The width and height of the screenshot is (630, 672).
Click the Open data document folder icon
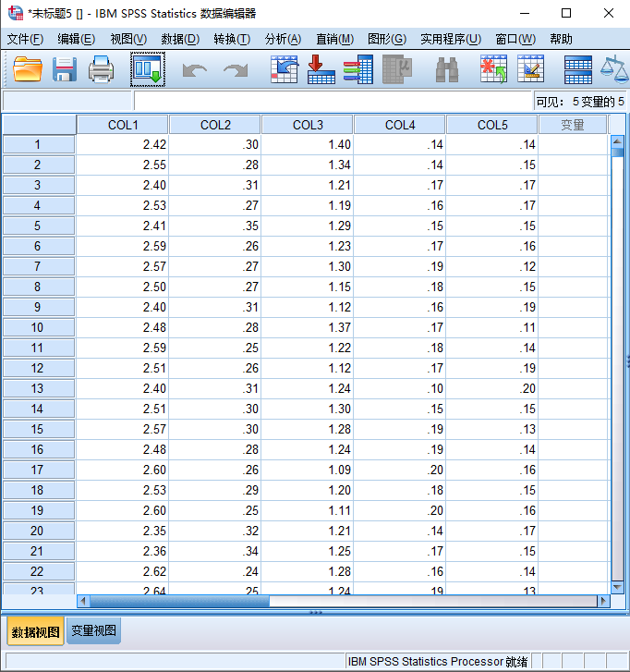pos(28,69)
